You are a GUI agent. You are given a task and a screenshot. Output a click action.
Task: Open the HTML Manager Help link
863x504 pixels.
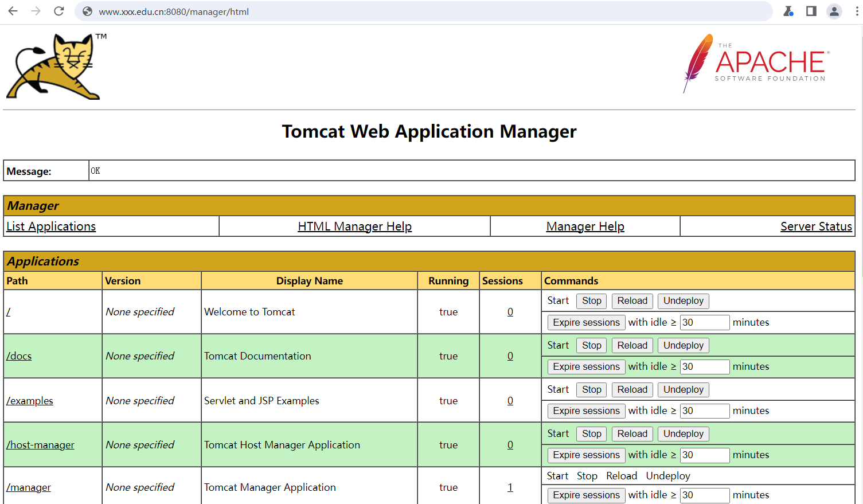[354, 226]
